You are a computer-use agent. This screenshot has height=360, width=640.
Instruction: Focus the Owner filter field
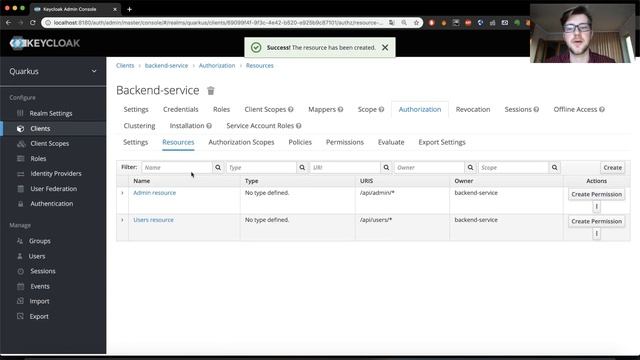[x=429, y=167]
